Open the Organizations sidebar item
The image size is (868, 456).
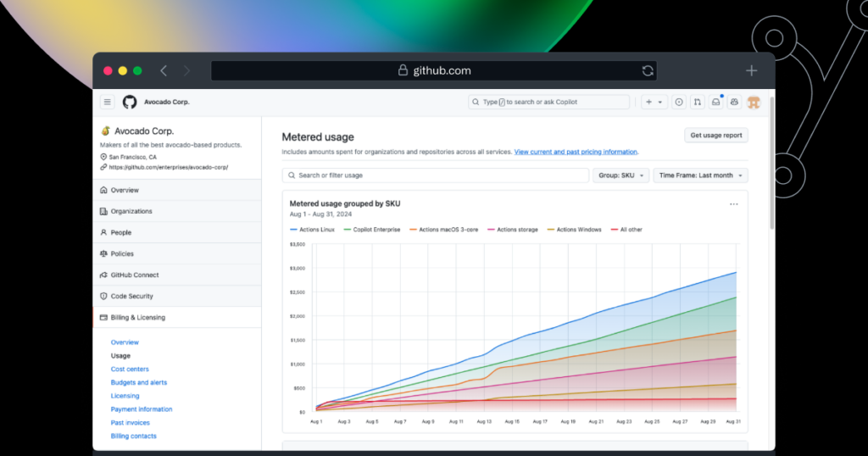[x=177, y=211]
